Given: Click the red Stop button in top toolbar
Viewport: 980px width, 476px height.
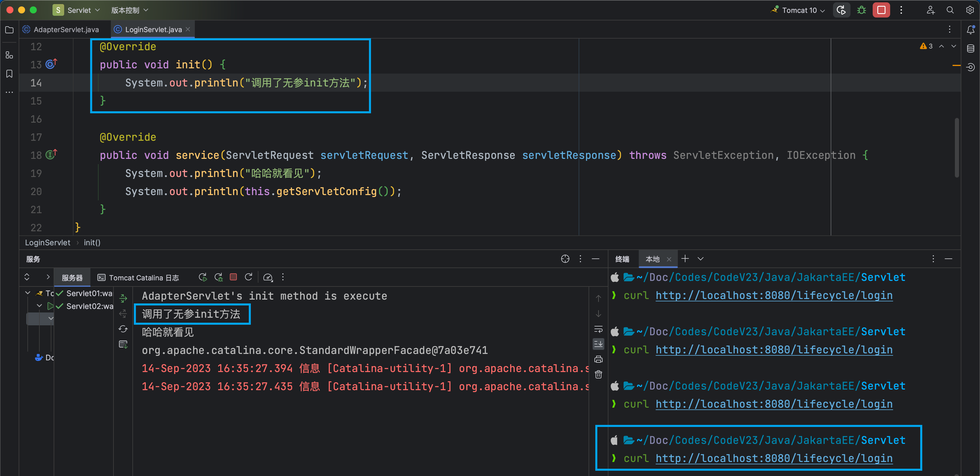Looking at the screenshot, I should (881, 10).
